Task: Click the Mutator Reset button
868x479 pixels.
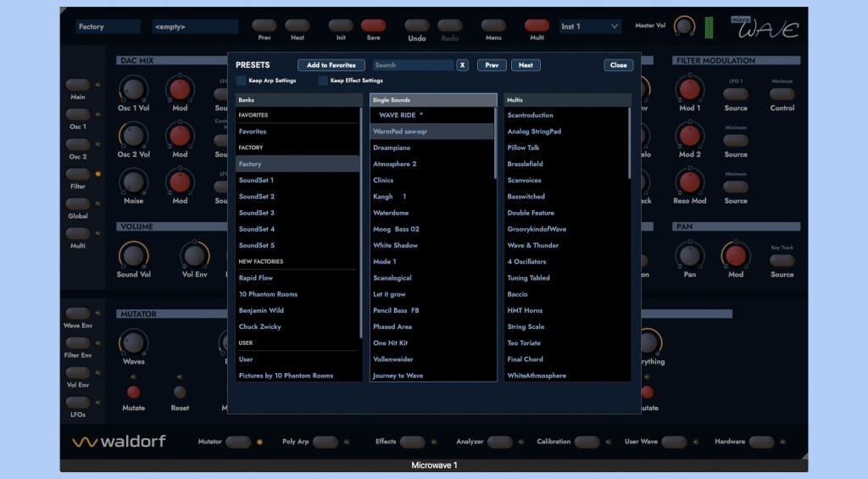Action: point(180,392)
